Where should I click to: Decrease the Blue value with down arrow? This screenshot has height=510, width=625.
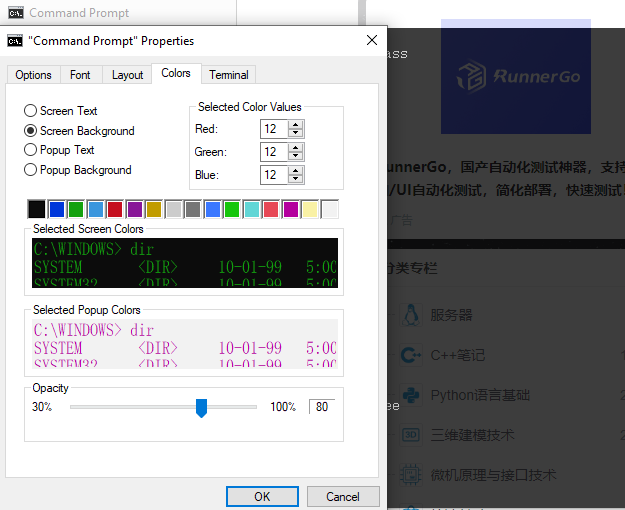[x=296, y=179]
